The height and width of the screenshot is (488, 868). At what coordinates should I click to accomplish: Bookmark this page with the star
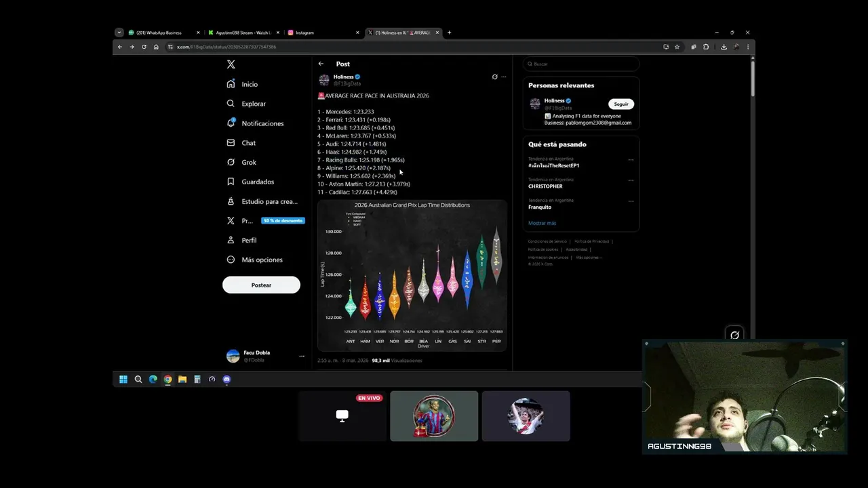677,47
